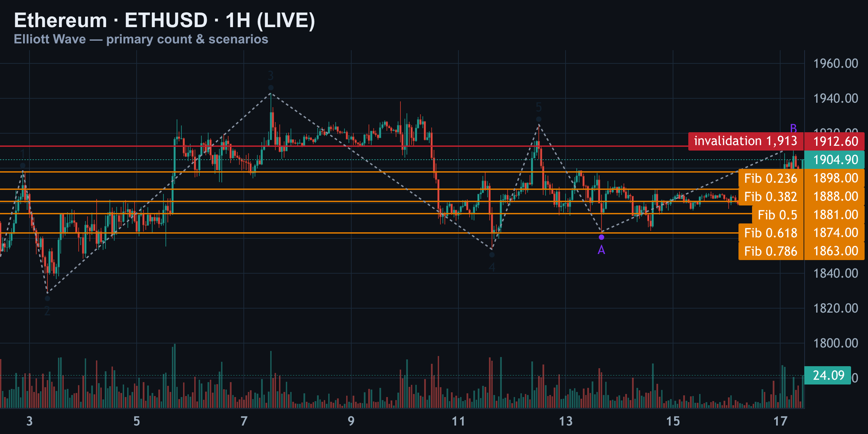Click the current price 1904.90 tag
This screenshot has height=434, width=868.
coord(834,160)
